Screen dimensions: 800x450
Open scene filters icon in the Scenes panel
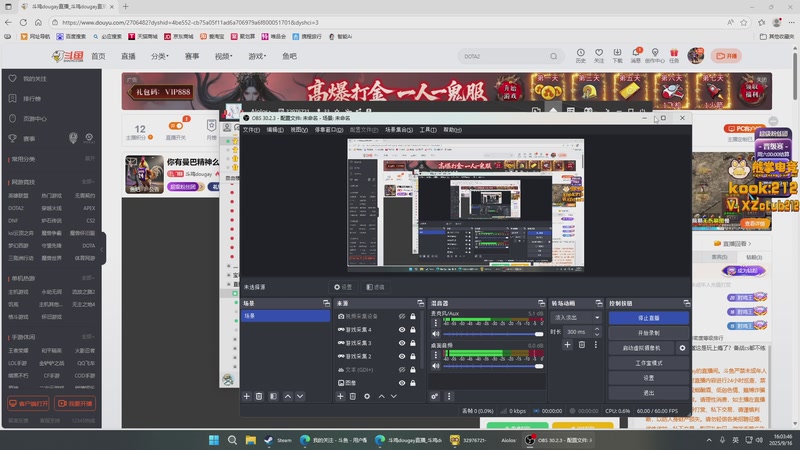coord(273,396)
